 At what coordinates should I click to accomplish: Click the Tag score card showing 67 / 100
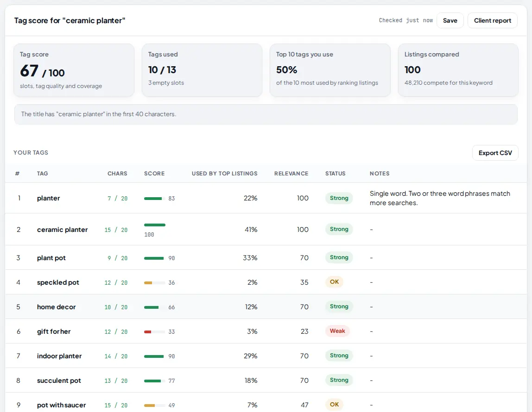[x=74, y=70]
